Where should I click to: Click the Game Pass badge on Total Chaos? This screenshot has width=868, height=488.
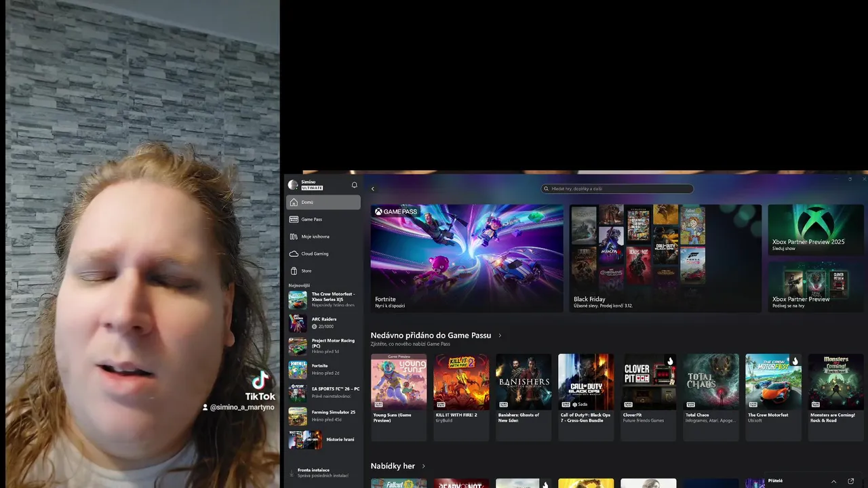690,404
